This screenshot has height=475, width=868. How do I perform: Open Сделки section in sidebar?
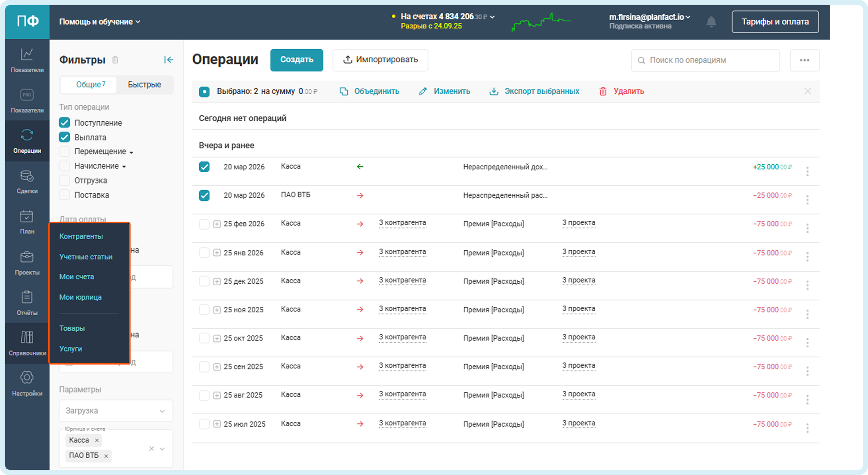[x=27, y=182]
